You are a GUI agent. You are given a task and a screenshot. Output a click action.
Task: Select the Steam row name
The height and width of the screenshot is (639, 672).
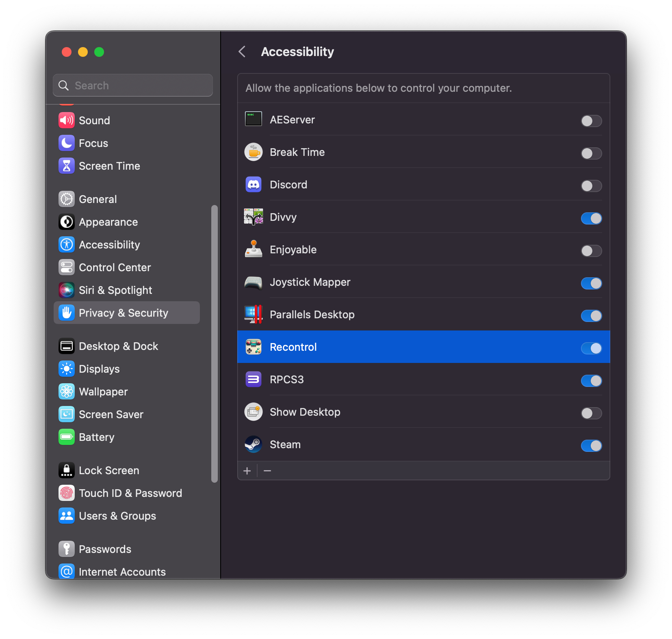(x=285, y=444)
